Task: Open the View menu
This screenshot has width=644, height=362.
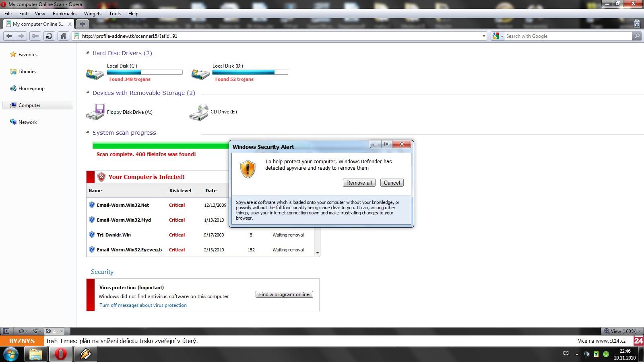Action: 40,13
